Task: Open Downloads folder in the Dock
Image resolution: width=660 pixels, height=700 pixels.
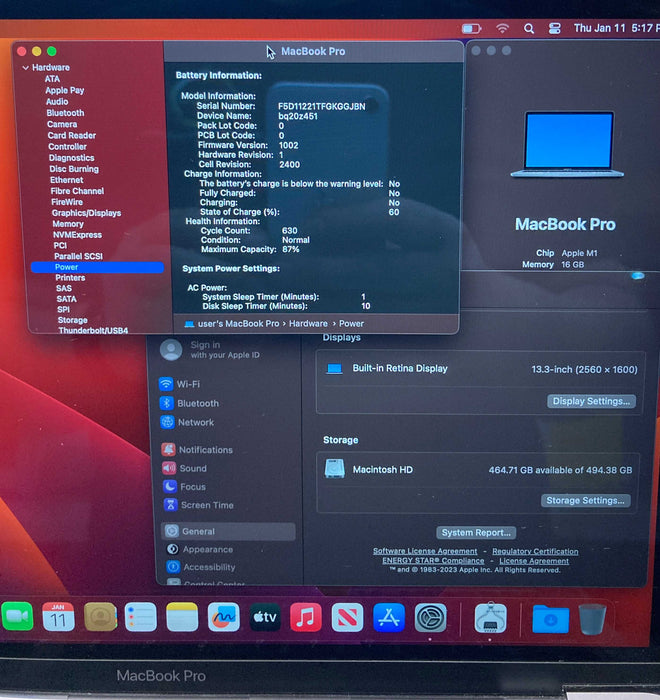Action: click(550, 618)
